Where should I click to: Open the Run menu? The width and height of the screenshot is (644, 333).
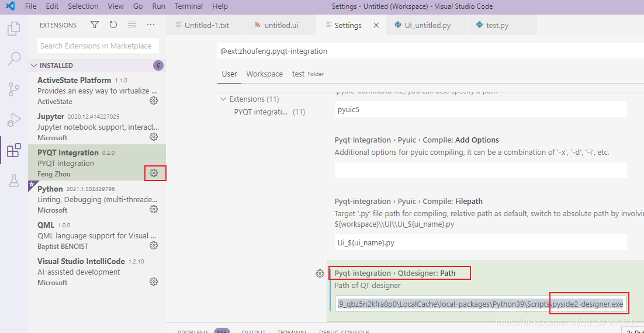pos(158,6)
